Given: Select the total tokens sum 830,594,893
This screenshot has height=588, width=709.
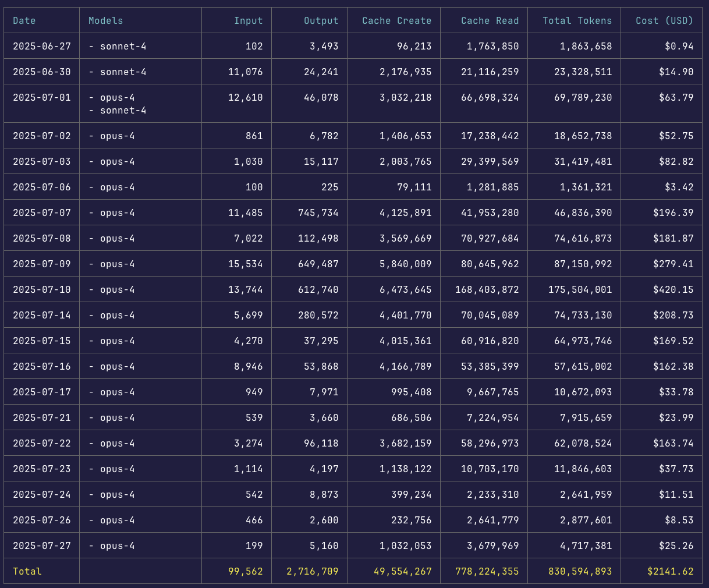Looking at the screenshot, I should click(x=580, y=572).
